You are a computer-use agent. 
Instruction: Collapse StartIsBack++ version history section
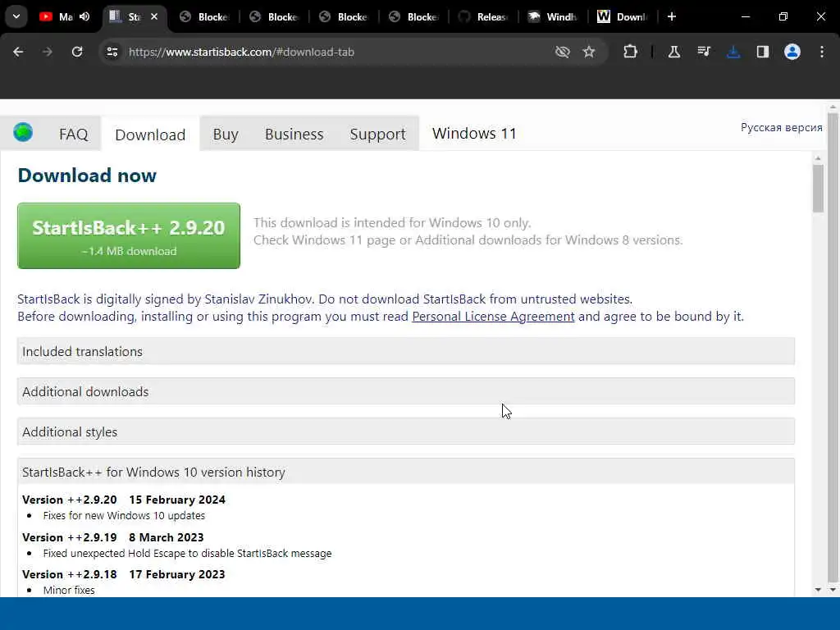pos(405,472)
